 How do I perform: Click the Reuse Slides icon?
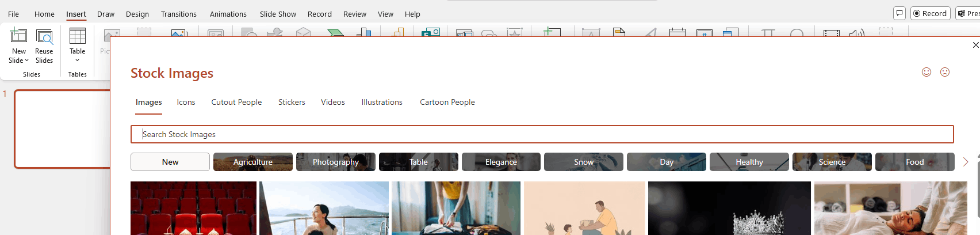click(44, 36)
